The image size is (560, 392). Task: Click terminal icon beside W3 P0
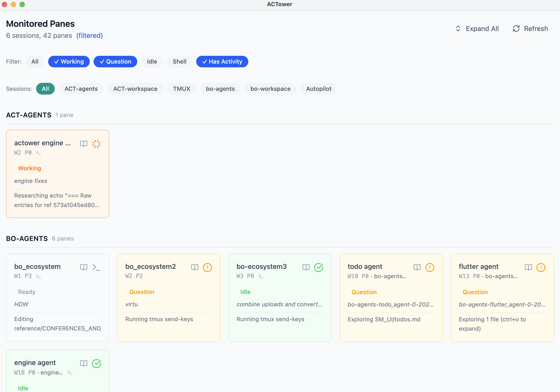(261, 276)
